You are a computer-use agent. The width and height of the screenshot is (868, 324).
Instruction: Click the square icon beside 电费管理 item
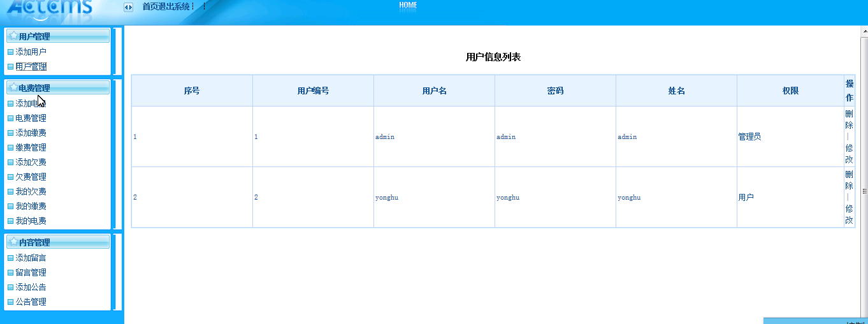coord(10,118)
